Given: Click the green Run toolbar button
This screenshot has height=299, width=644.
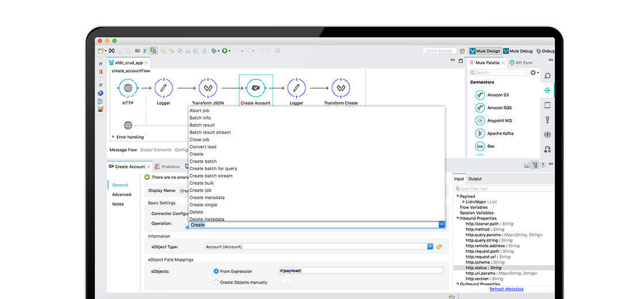Looking at the screenshot, I should click(225, 51).
